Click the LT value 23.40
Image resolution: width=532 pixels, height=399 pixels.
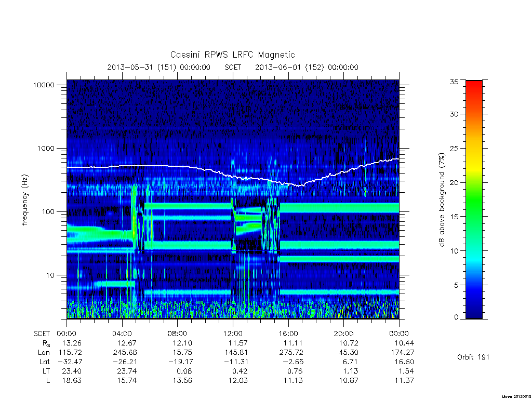pos(72,371)
